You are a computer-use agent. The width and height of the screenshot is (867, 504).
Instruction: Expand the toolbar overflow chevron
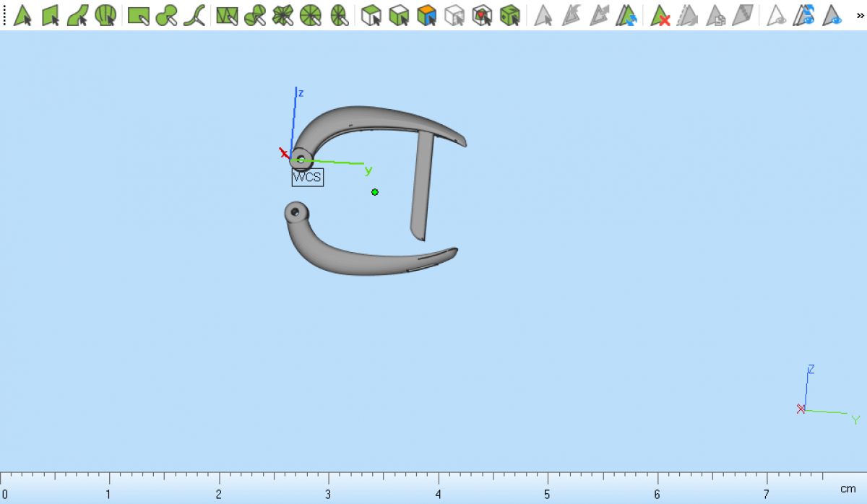click(x=860, y=15)
